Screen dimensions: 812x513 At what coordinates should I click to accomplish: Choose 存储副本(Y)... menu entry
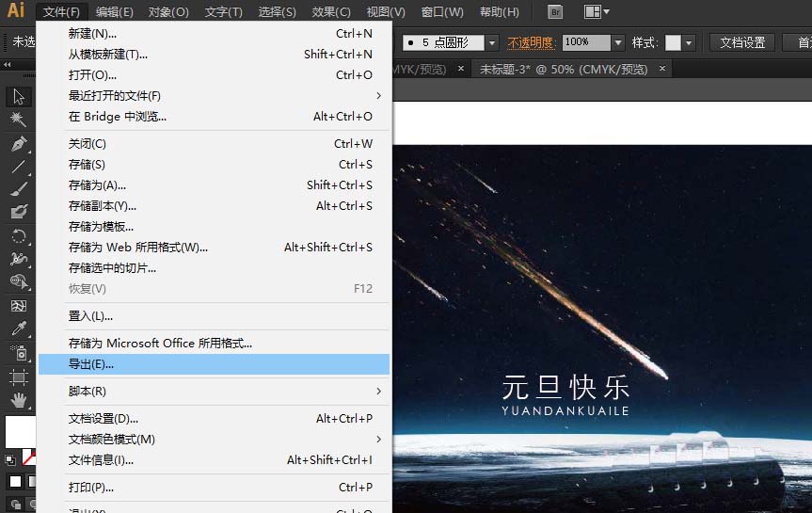(x=214, y=206)
